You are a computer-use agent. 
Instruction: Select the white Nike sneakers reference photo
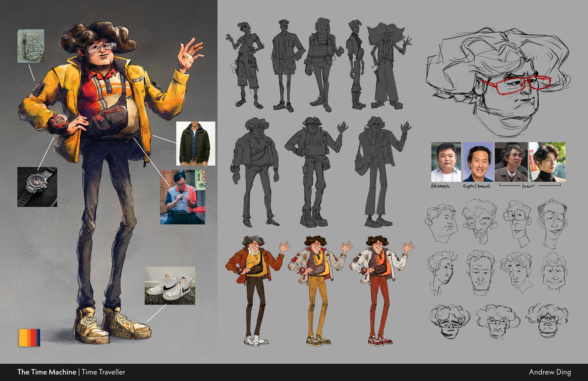pos(170,286)
